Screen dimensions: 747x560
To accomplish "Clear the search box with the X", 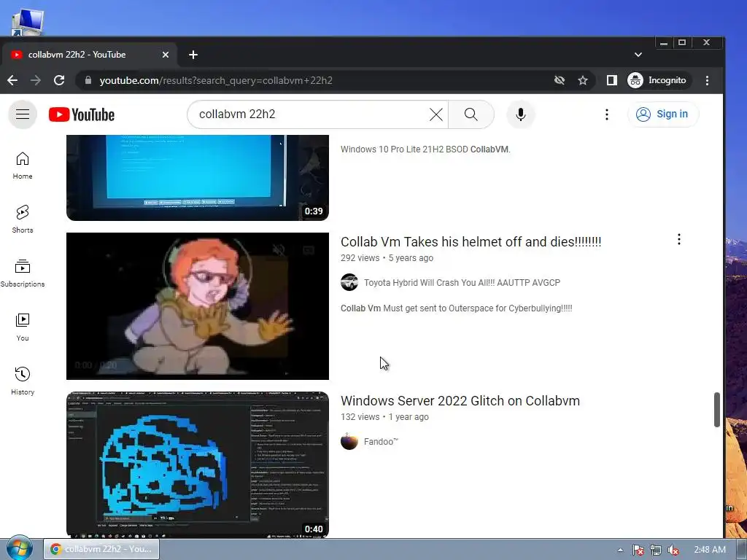I will point(436,114).
